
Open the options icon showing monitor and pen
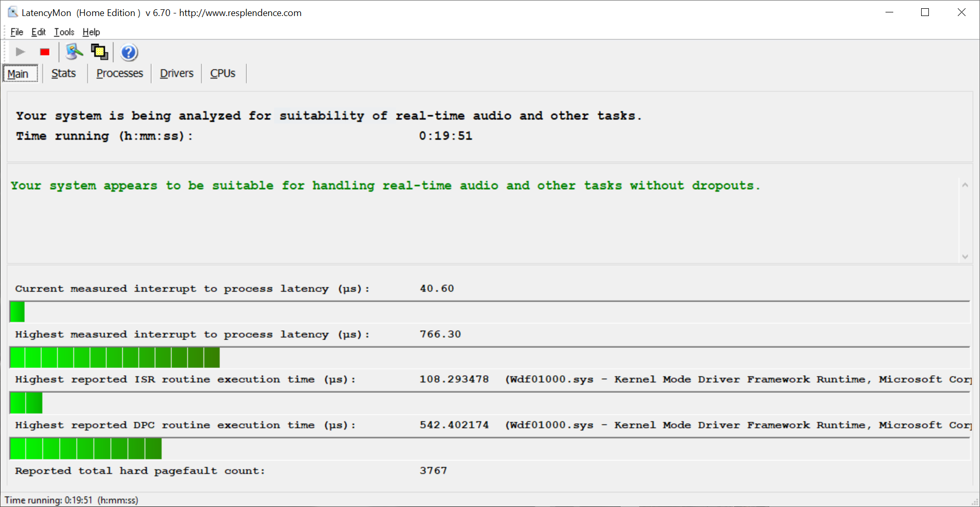point(74,52)
